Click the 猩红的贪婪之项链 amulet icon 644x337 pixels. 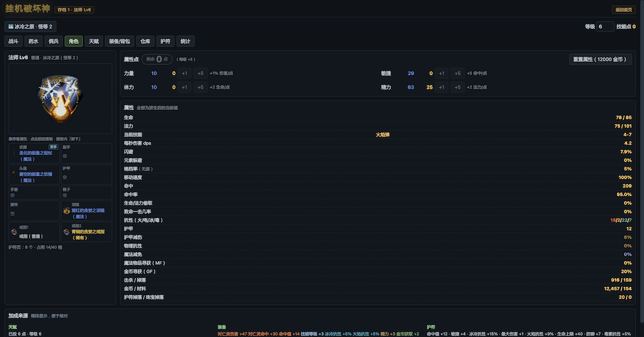click(66, 211)
